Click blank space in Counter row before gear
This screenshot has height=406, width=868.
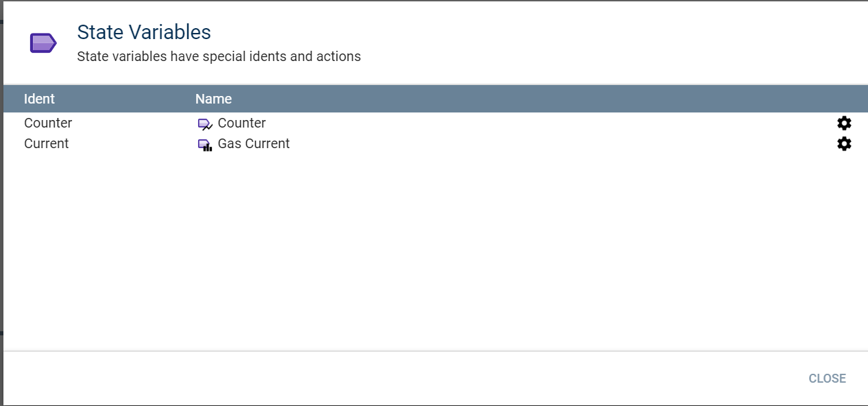548,123
